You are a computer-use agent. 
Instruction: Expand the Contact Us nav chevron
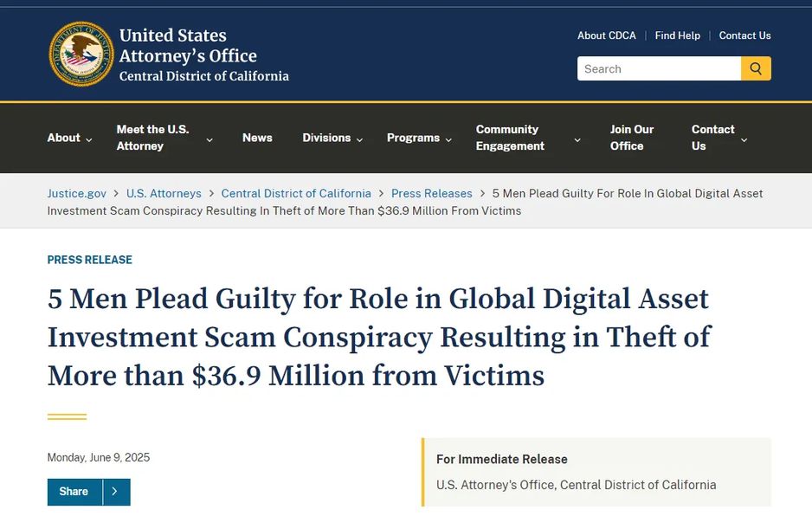[x=744, y=139]
